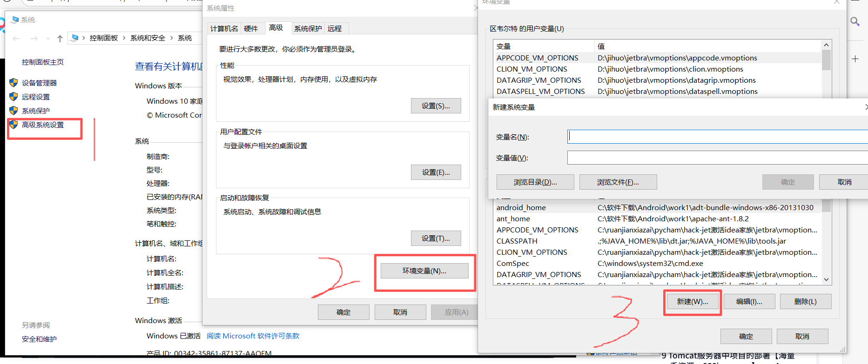This screenshot has height=364, width=868.
Task: Click the shield icon beside 远程设置
Action: click(x=13, y=97)
